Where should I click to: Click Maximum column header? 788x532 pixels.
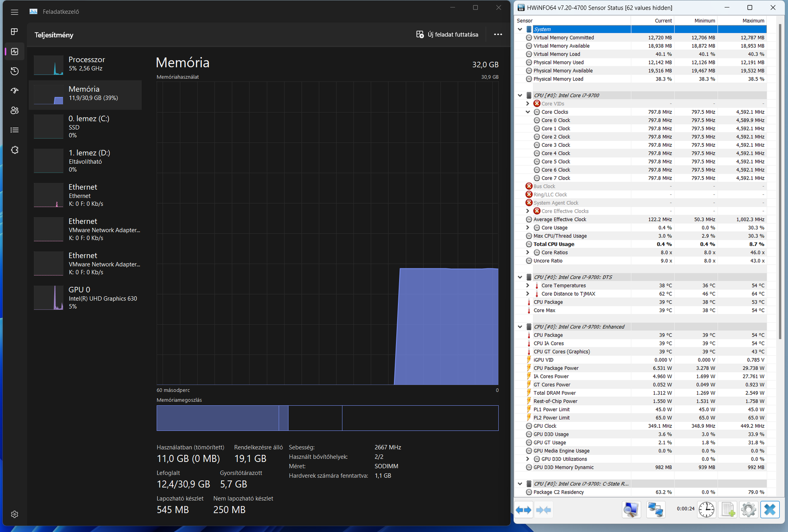[742, 20]
